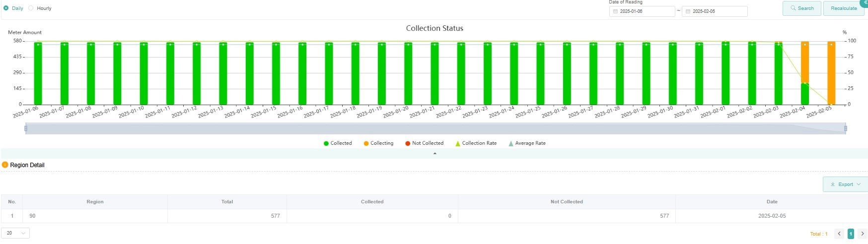The image size is (868, 244).
Task: Select the Hourly radio button
Action: point(31,8)
